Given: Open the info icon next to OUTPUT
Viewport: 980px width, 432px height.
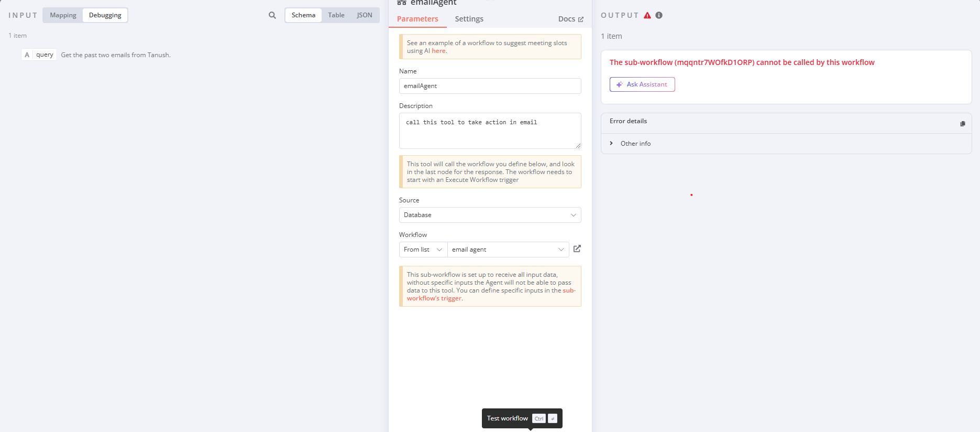Looking at the screenshot, I should [x=658, y=15].
